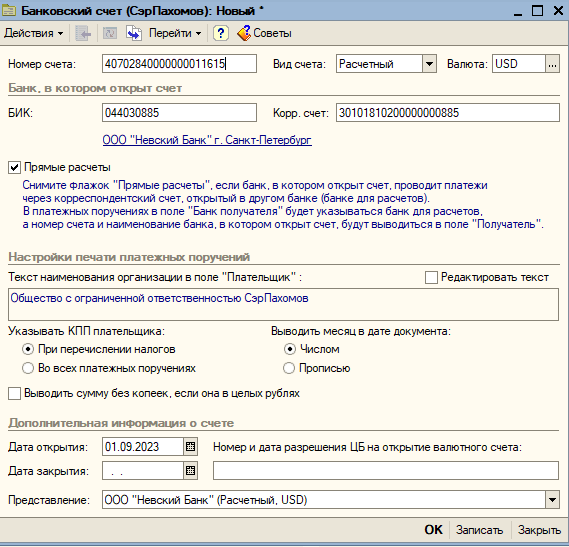
Task: Open the Перейти menu
Action: coord(175,33)
